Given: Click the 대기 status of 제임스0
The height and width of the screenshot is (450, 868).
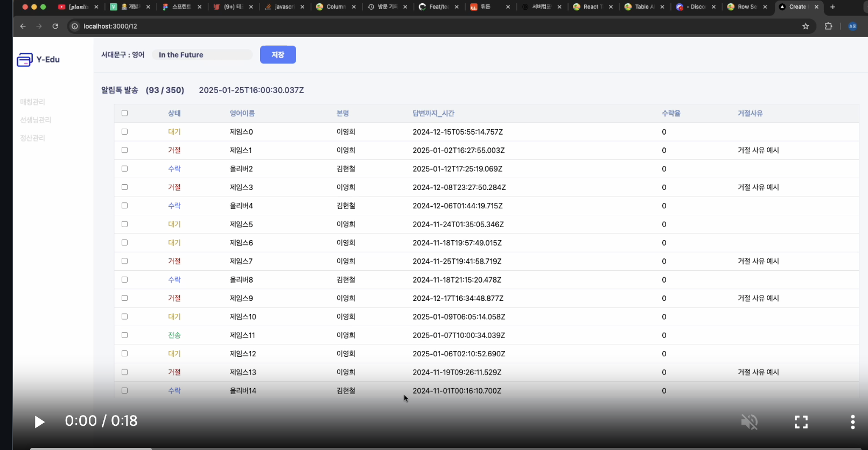Looking at the screenshot, I should click(174, 132).
